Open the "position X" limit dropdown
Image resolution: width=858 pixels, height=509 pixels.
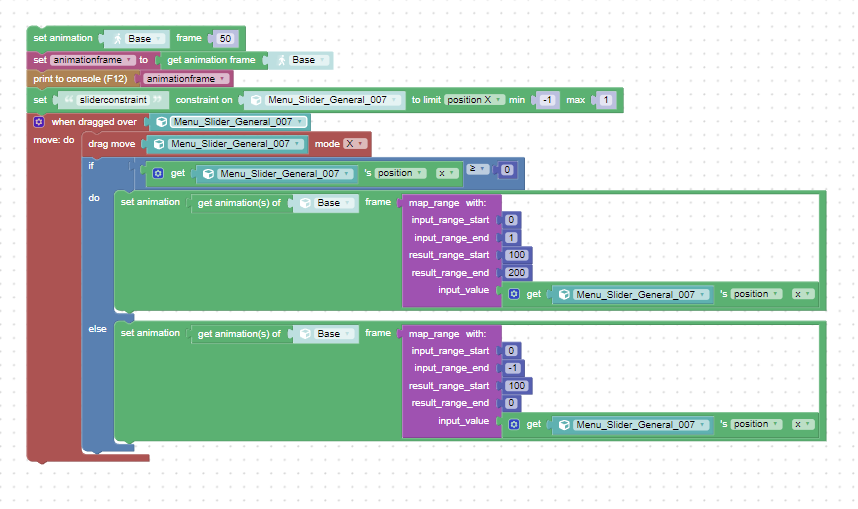click(474, 100)
